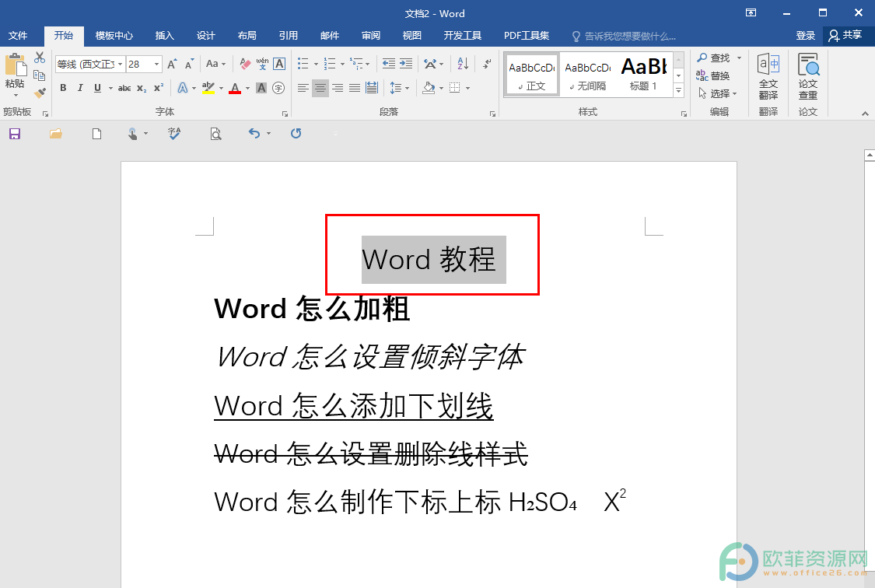The width and height of the screenshot is (875, 588).
Task: Select the Format Painter brush
Action: [39, 93]
